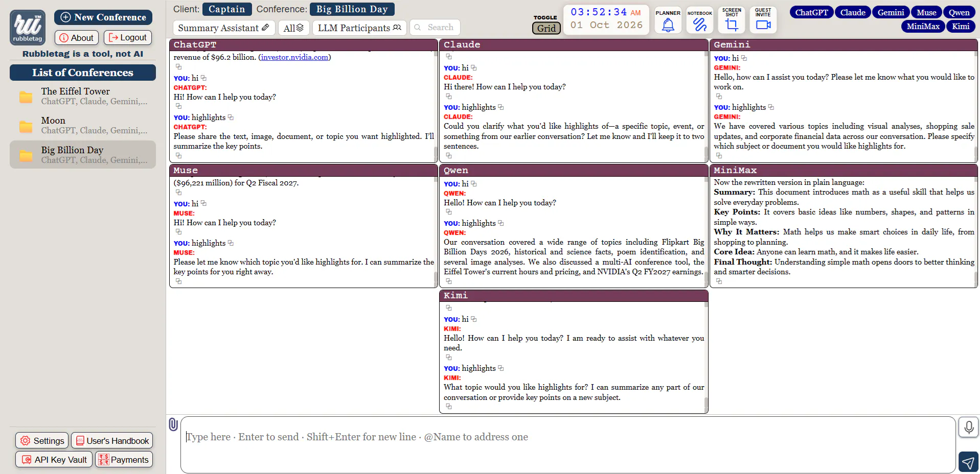Open the Planner bell icon

click(x=668, y=20)
